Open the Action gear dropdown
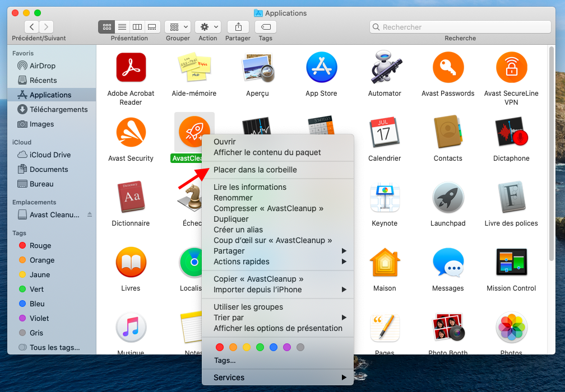 point(208,27)
